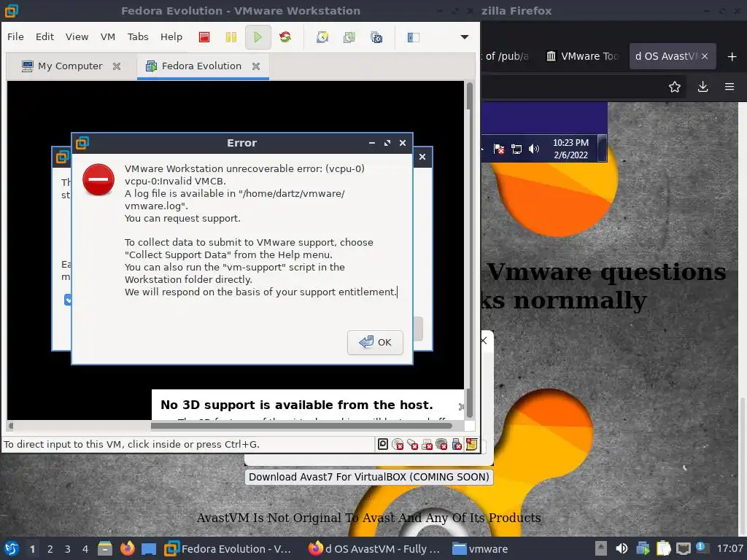Open the VM menu
The height and width of the screenshot is (560, 747).
108,36
